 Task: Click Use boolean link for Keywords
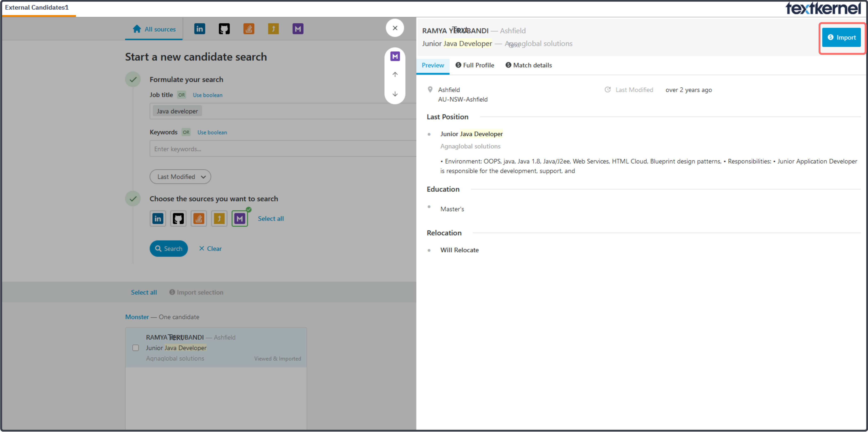point(212,133)
